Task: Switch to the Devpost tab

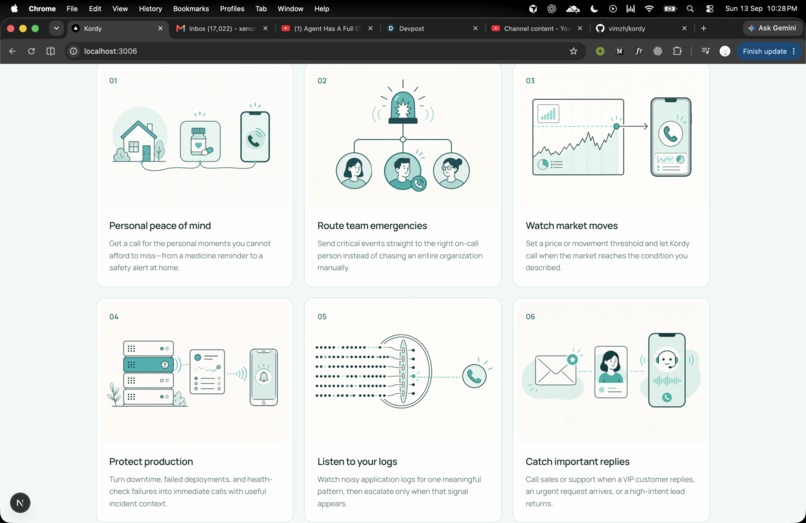Action: coord(431,28)
